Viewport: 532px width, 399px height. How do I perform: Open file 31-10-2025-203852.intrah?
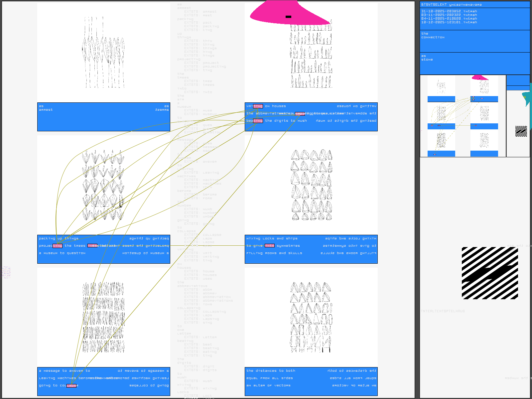tap(449, 11)
